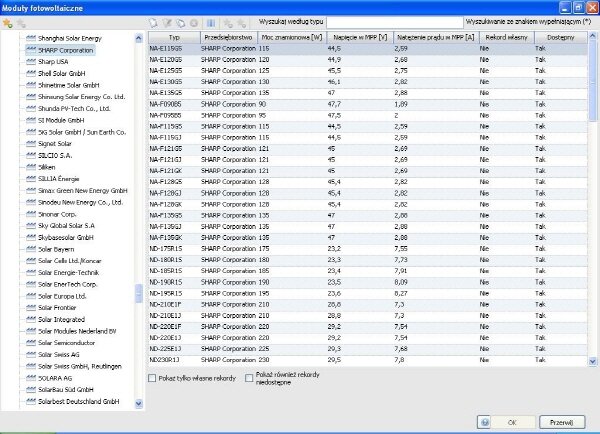Click the add manufacturer star icon
Viewport: 600px width, 434px height.
pyautogui.click(x=9, y=22)
